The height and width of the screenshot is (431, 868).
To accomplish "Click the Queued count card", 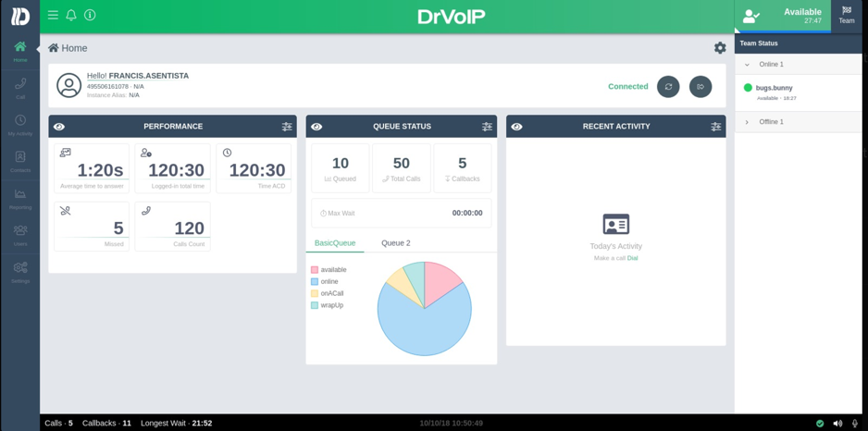I will [x=341, y=168].
